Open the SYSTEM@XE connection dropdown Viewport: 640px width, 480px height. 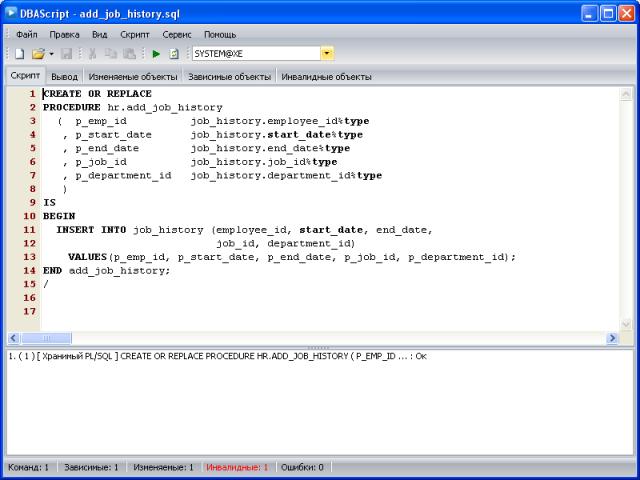point(327,53)
